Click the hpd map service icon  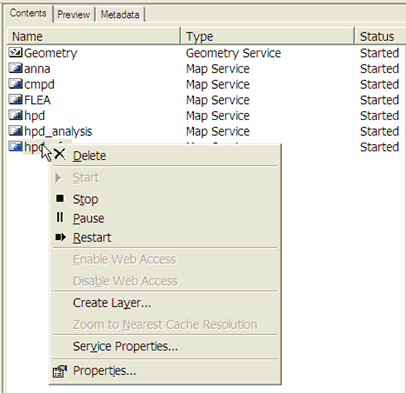tap(15, 115)
